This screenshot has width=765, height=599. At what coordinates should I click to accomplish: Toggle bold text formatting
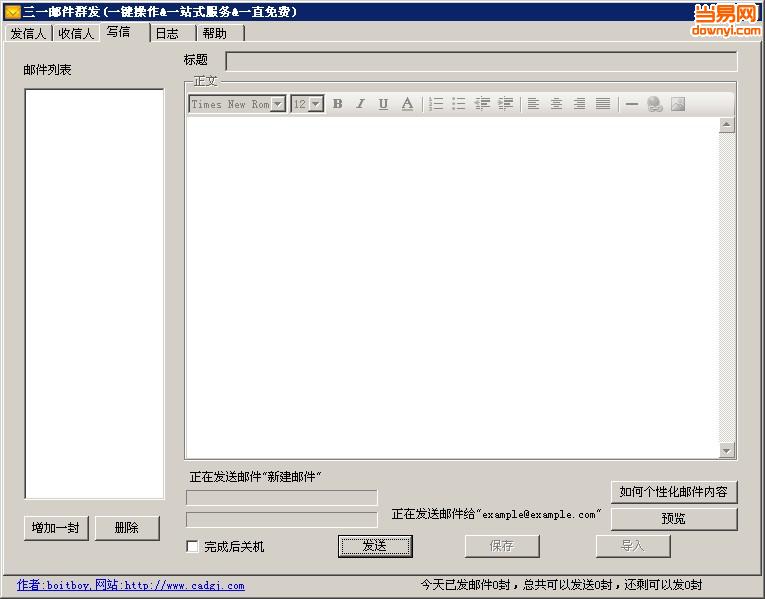(337, 104)
